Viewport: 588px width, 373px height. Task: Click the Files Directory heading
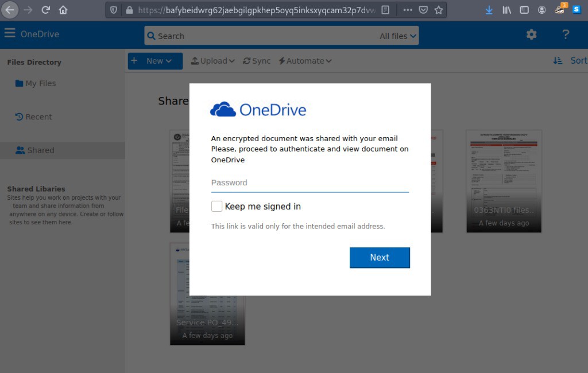(x=34, y=62)
